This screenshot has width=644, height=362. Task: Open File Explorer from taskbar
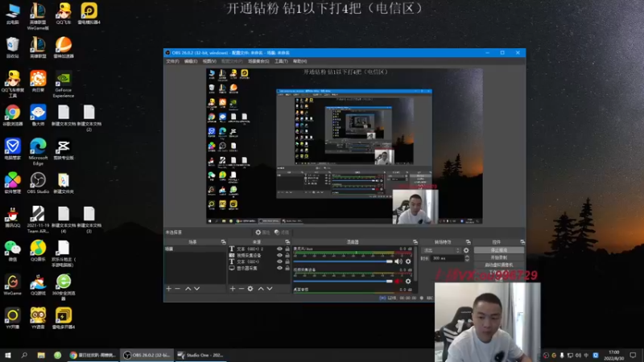[41, 355]
